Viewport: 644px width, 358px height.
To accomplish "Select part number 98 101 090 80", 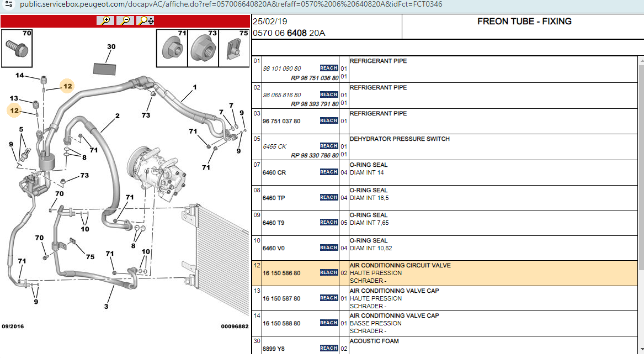I will point(282,69).
